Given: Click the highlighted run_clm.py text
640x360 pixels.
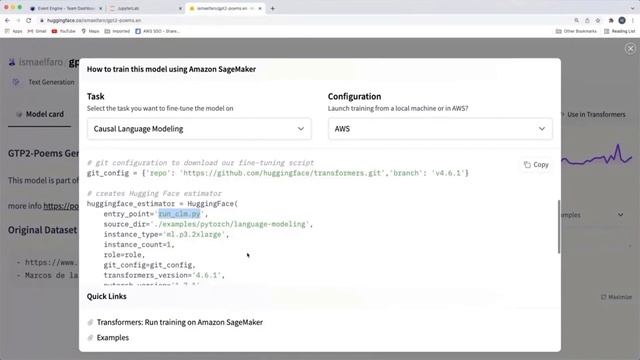Looking at the screenshot, I should [180, 214].
